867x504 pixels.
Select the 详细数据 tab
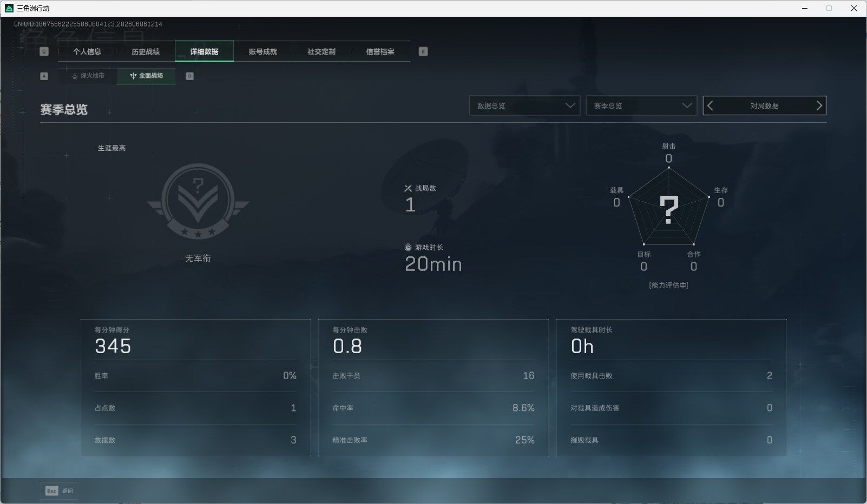tap(205, 51)
